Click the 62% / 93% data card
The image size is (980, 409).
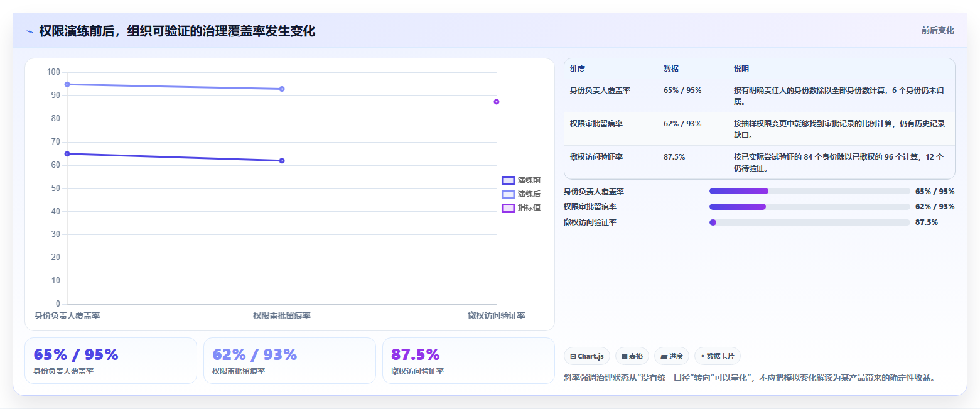tap(289, 361)
